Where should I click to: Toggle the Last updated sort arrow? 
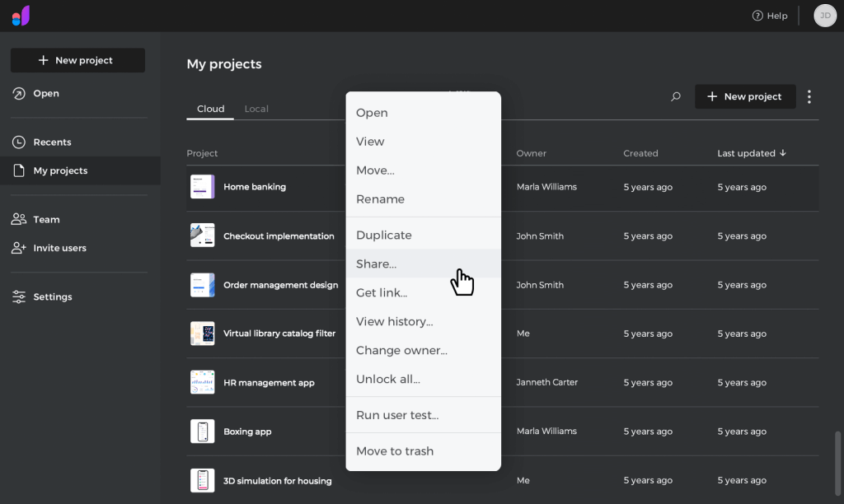pyautogui.click(x=782, y=152)
